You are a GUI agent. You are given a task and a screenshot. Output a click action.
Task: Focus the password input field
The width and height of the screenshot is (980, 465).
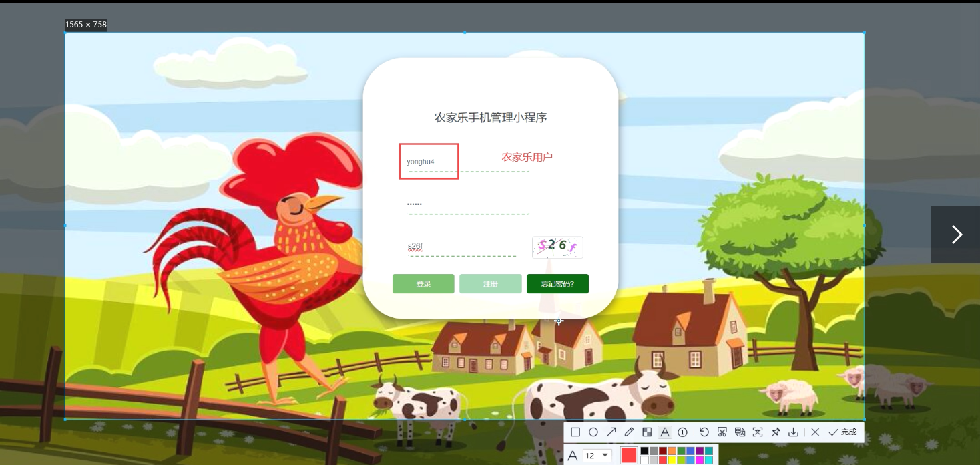tap(469, 204)
